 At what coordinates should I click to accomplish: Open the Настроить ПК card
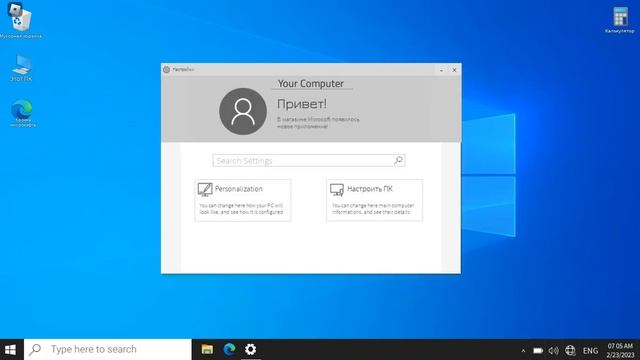point(375,200)
